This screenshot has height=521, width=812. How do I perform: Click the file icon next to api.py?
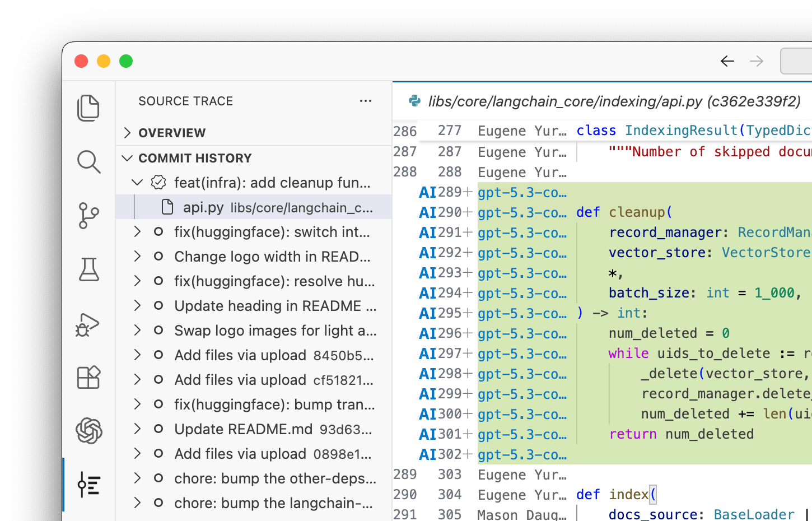pyautogui.click(x=167, y=207)
